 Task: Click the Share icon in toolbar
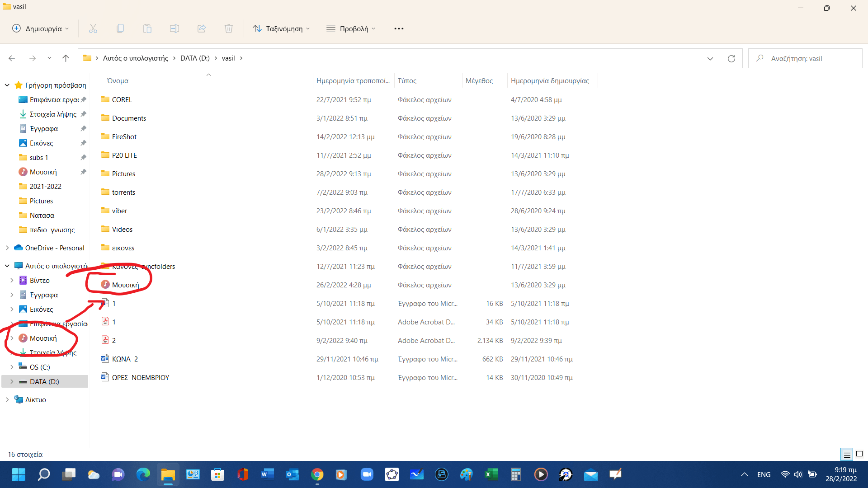coord(202,28)
